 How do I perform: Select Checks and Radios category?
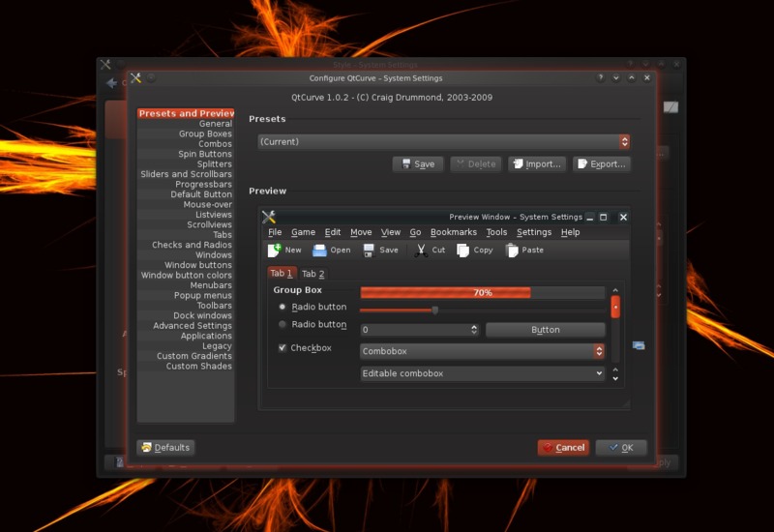click(186, 245)
